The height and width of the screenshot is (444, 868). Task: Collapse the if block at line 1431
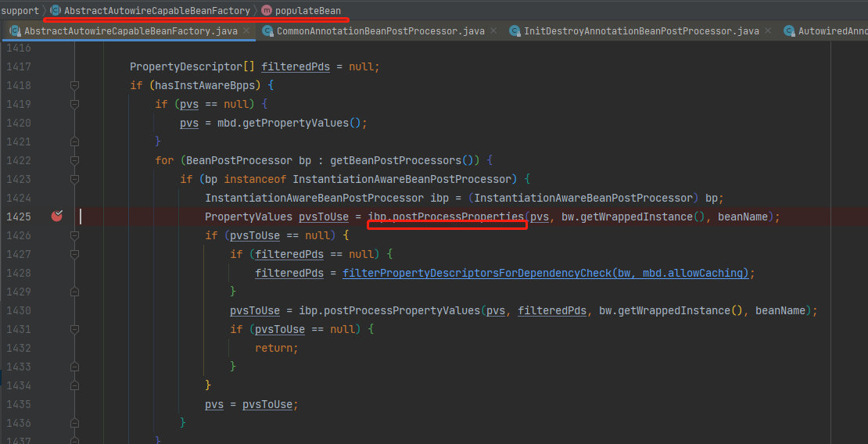click(74, 329)
